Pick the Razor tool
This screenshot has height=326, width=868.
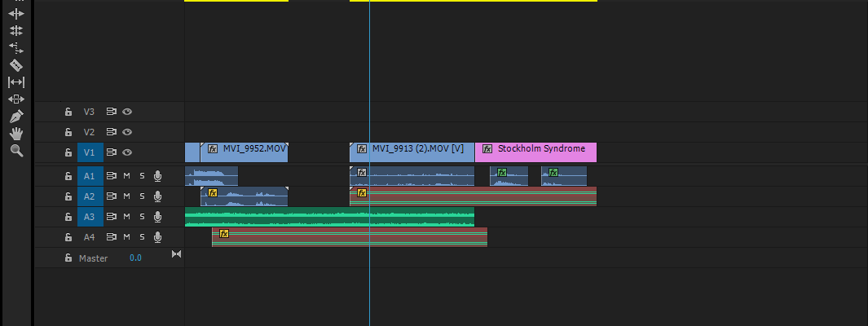16,65
